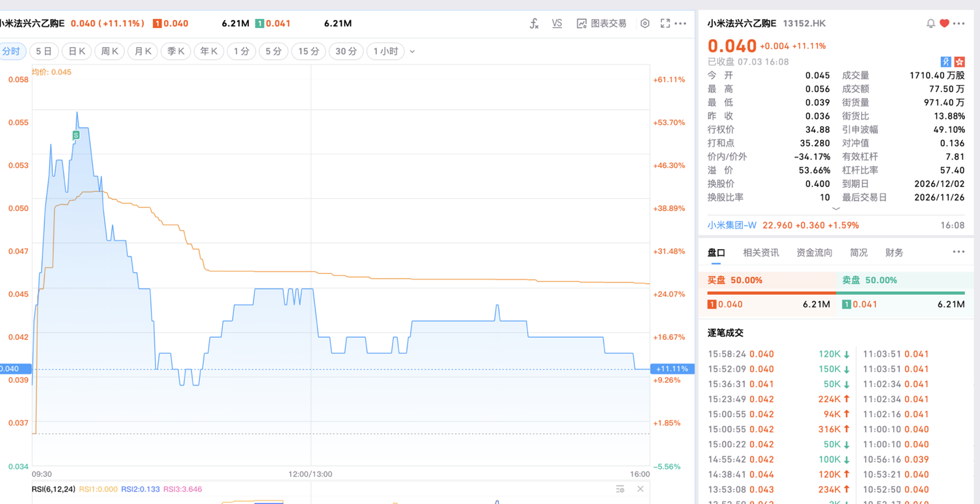This screenshot has width=980, height=504.
Task: Click the 15:58:24 trade row
Action: click(x=779, y=354)
